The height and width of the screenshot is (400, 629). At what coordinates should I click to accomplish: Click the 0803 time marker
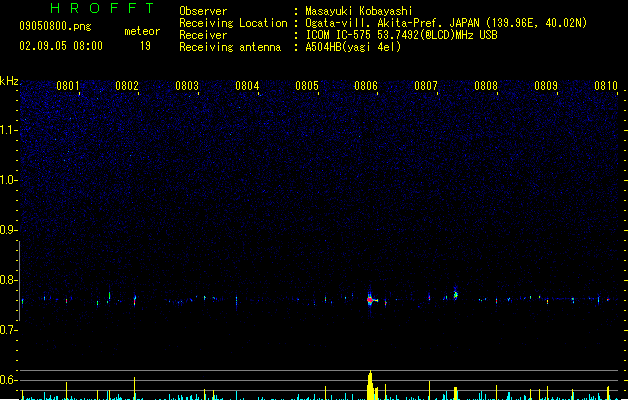click(x=187, y=86)
